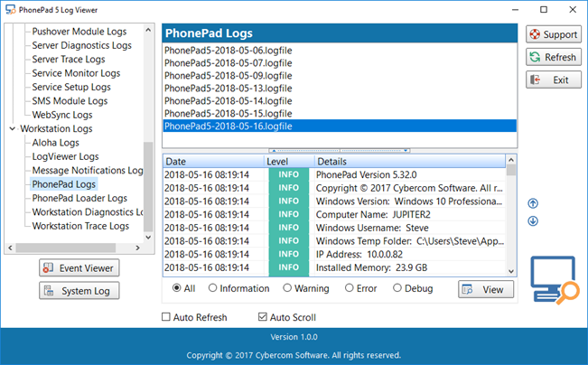The height and width of the screenshot is (365, 588).
Task: Select PhonePad5-2018-05-09.logfile
Action: tap(340, 76)
